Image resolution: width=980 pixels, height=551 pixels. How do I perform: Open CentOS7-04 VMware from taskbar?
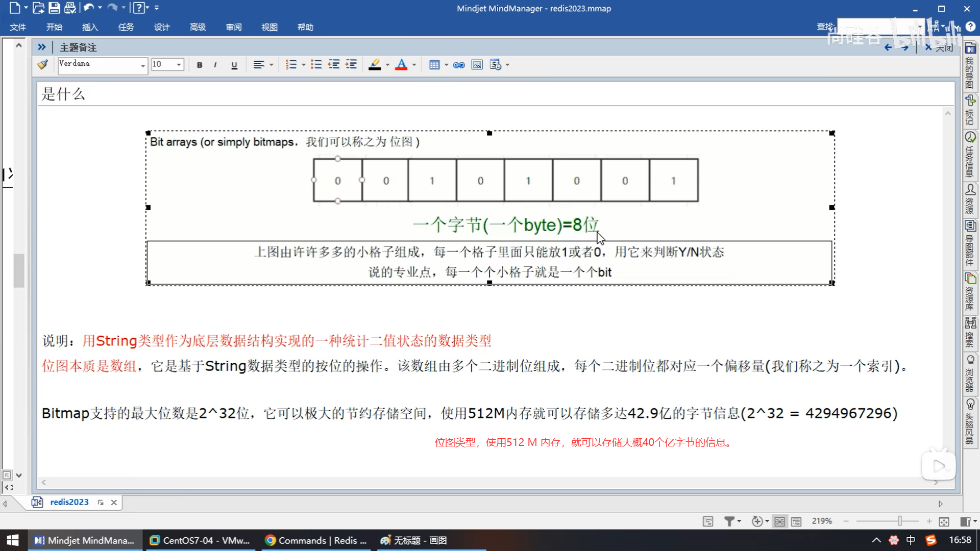point(200,540)
